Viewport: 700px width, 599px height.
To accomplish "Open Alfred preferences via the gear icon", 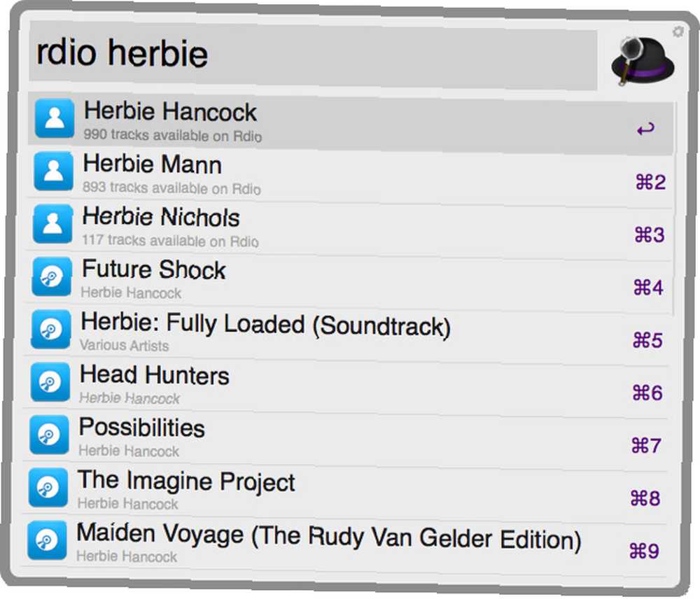I will pyautogui.click(x=678, y=31).
